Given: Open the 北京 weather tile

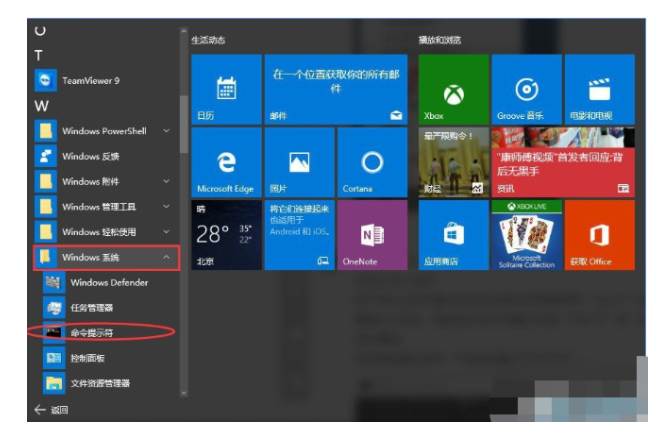Looking at the screenshot, I should pos(225,234).
